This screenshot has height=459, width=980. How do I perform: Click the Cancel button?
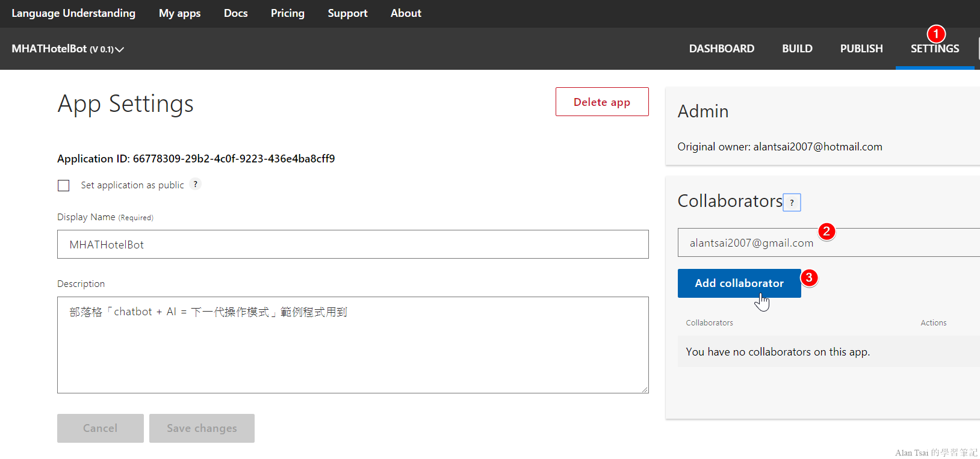point(100,428)
